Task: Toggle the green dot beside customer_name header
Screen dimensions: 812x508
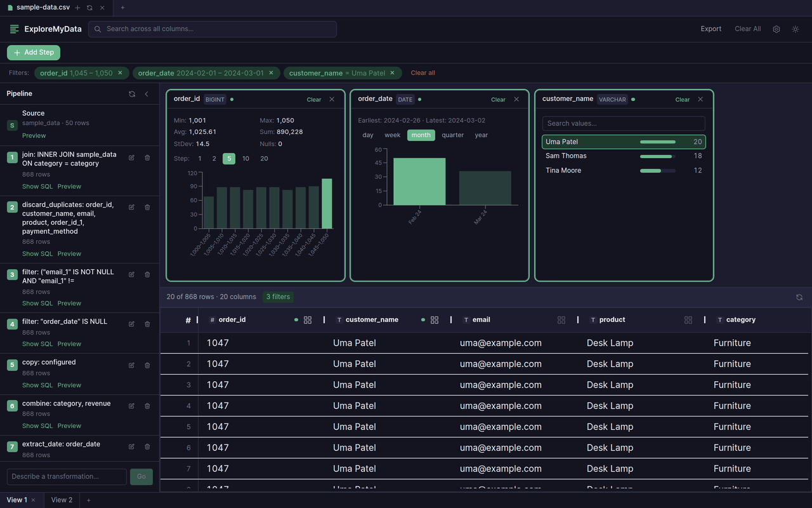Action: [422, 319]
